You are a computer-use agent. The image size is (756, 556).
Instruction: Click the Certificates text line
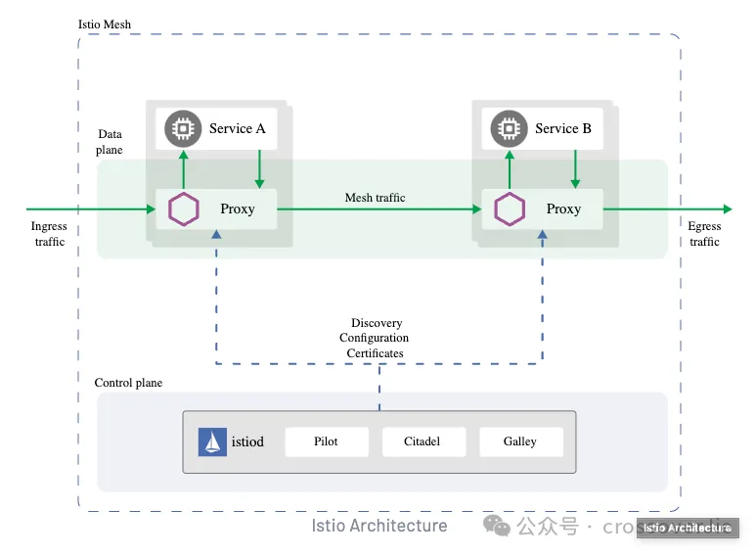tap(376, 353)
